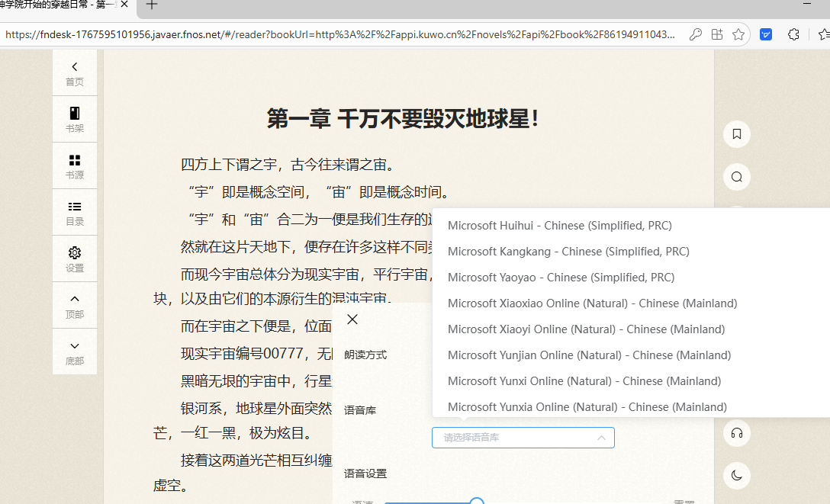Image resolution: width=830 pixels, height=504 pixels.
Task: Select Microsoft Xiaoyi Online (Natural) voice
Action: pos(631,329)
